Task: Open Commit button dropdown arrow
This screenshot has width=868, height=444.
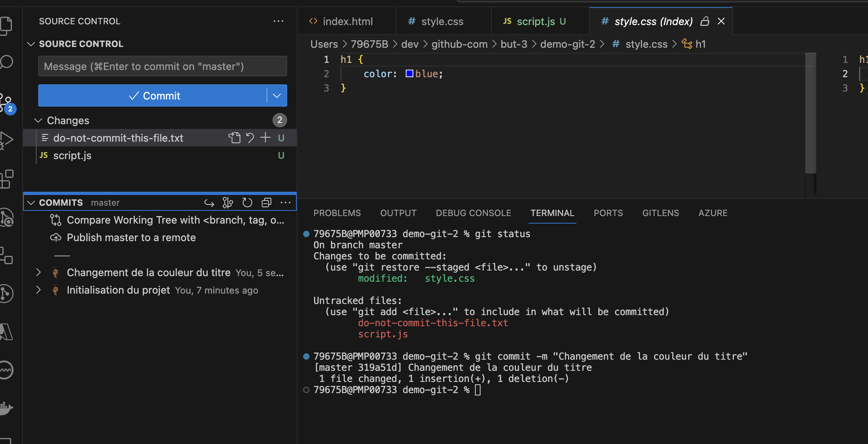Action: (x=277, y=95)
